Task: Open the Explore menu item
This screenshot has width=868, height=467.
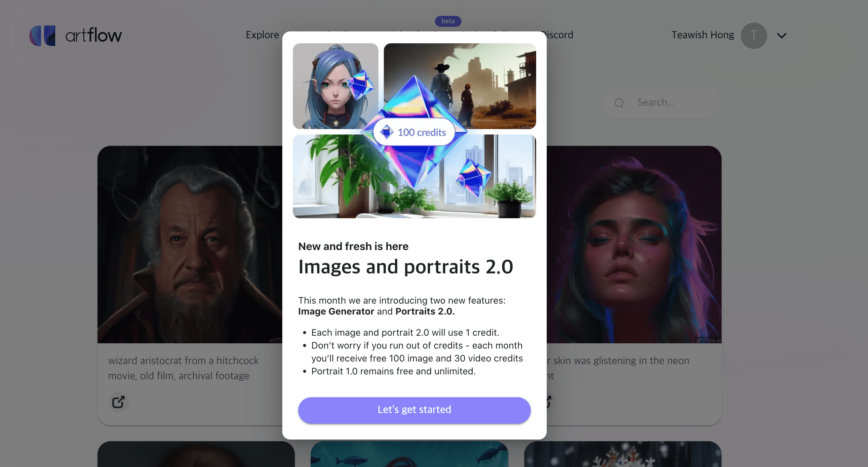Action: (262, 35)
